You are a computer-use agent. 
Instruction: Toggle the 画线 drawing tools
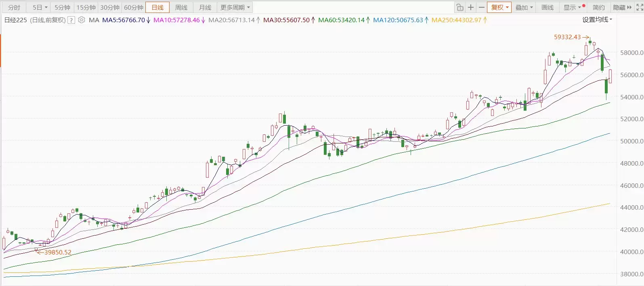click(548, 7)
